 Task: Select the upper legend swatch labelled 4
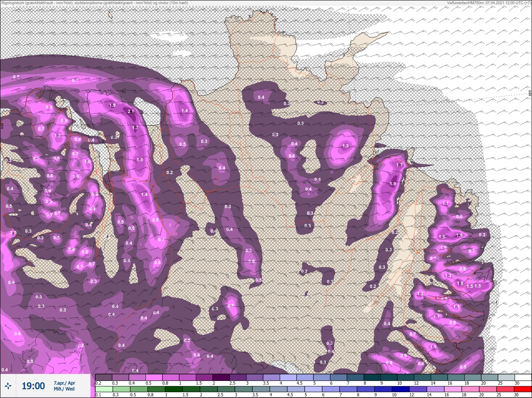[288, 377]
